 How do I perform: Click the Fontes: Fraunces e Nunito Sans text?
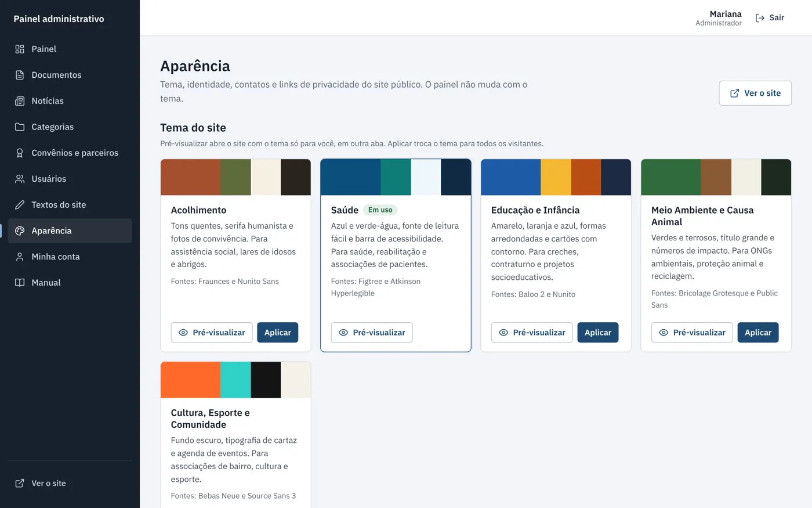[x=225, y=282]
